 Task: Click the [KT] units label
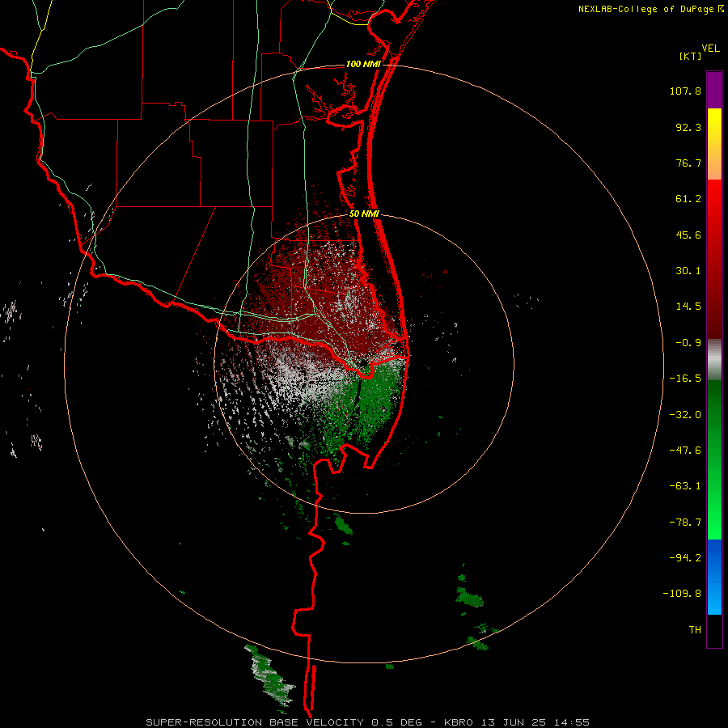pyautogui.click(x=691, y=56)
